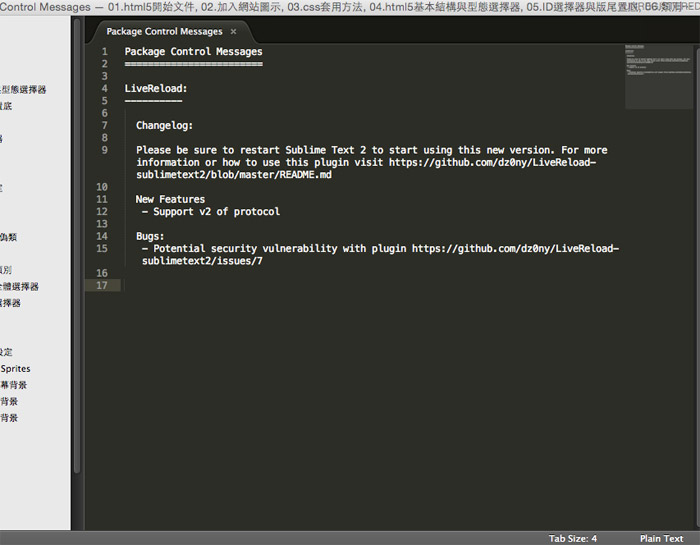The image size is (700, 545).
Task: Click 'Potential security vulnerability' text
Action: pyautogui.click(x=245, y=248)
